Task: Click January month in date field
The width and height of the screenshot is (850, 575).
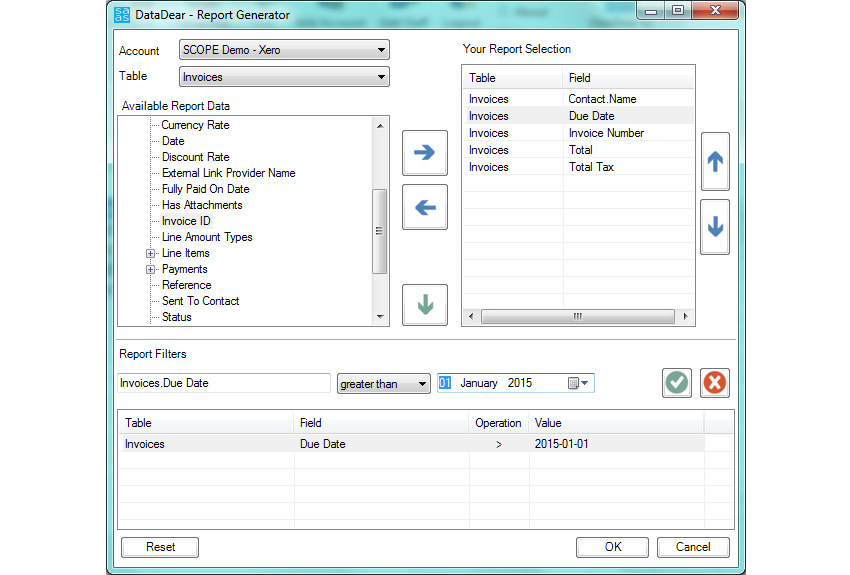Action: click(479, 383)
